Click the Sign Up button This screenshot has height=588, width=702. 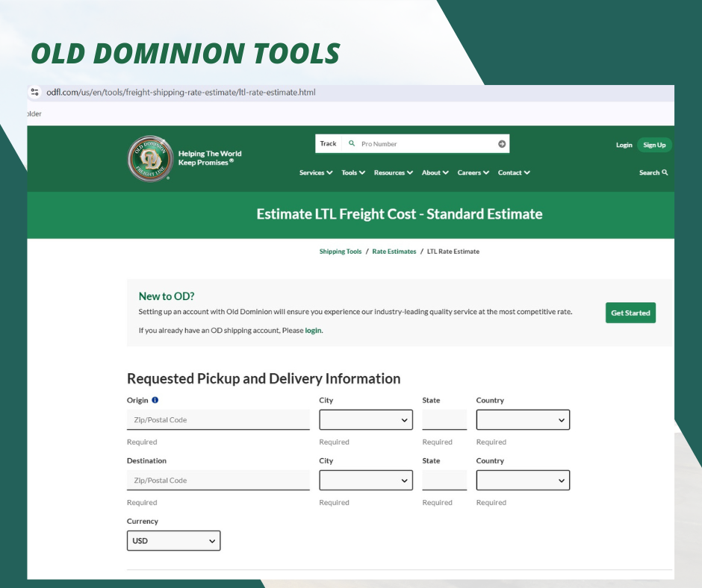(654, 145)
